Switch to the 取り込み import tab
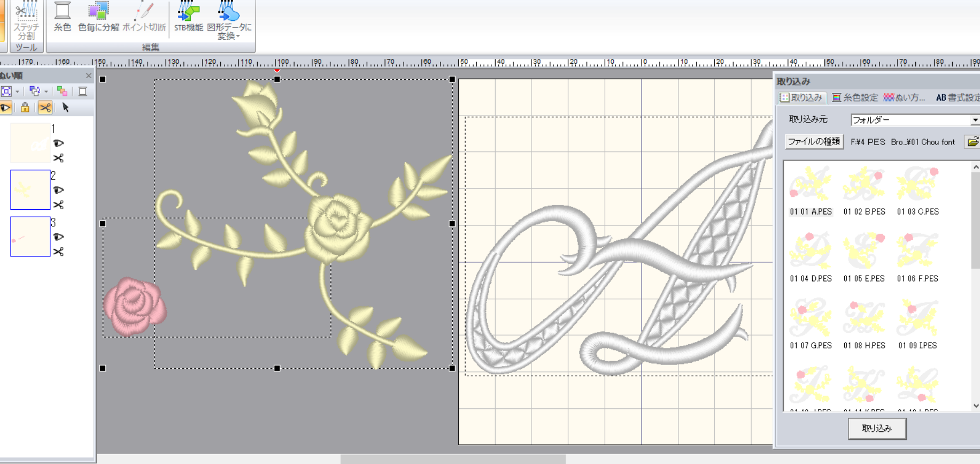 (x=801, y=97)
